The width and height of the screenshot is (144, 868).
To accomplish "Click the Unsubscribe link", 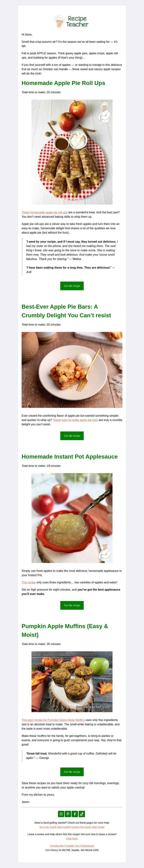I will (x=57, y=846).
